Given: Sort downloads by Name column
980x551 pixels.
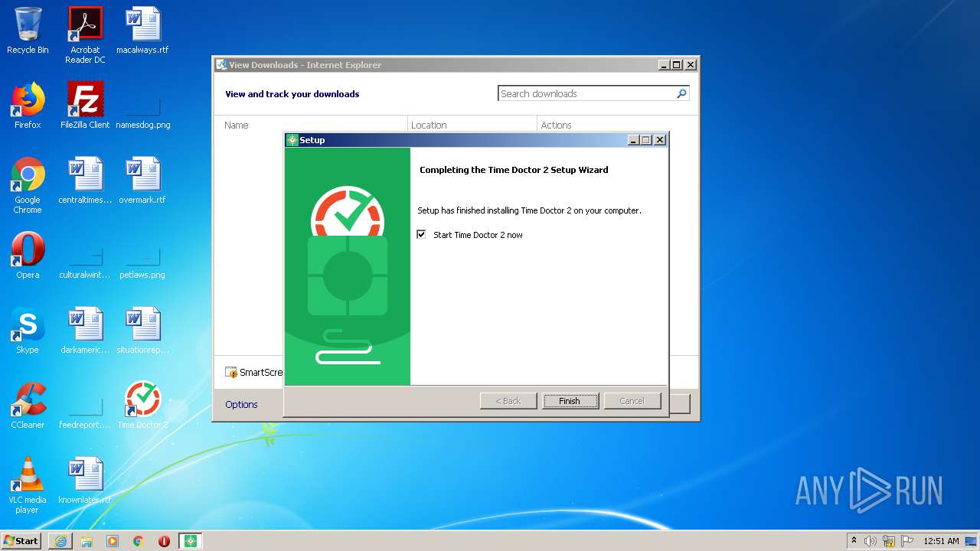Looking at the screenshot, I should coord(237,125).
